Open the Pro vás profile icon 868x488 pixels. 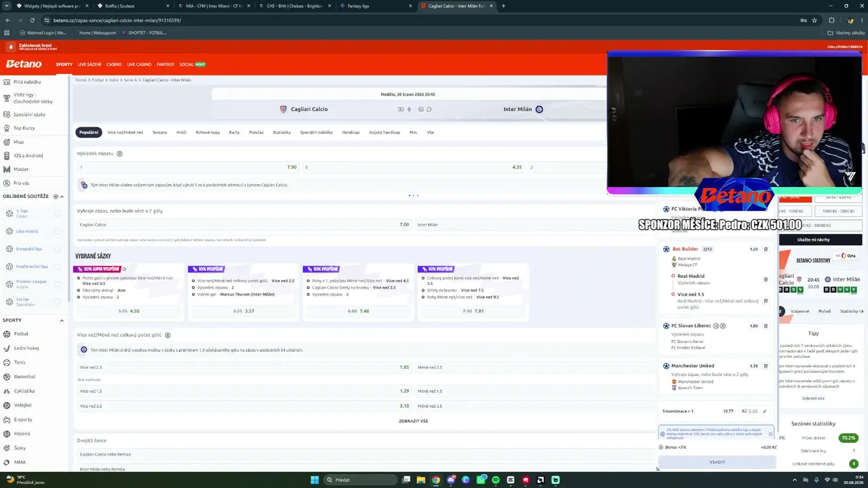(7, 183)
